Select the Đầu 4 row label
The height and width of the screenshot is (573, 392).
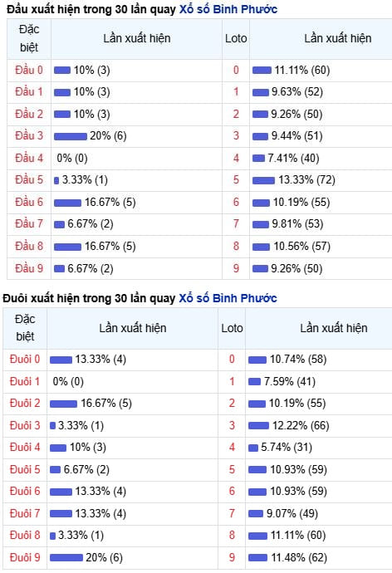point(29,158)
